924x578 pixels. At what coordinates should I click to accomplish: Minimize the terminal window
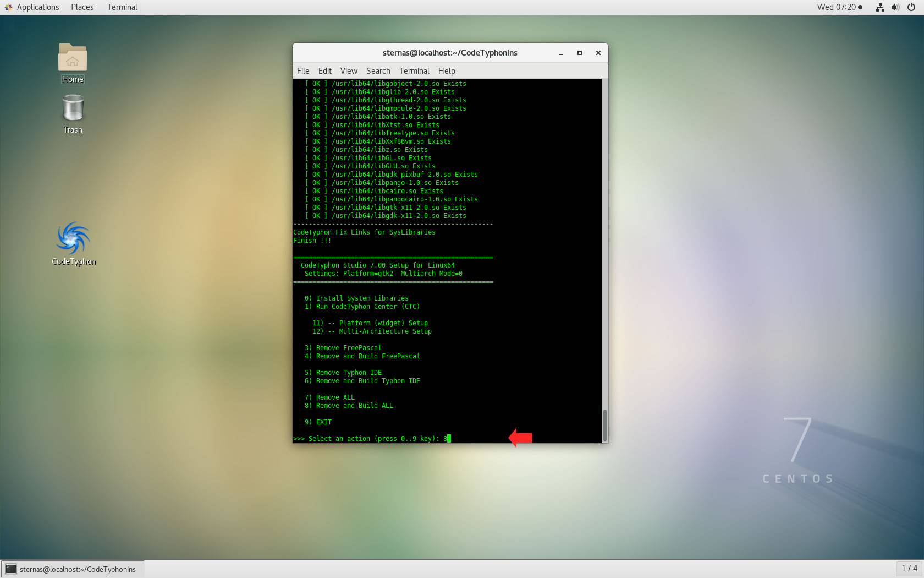[x=561, y=53]
